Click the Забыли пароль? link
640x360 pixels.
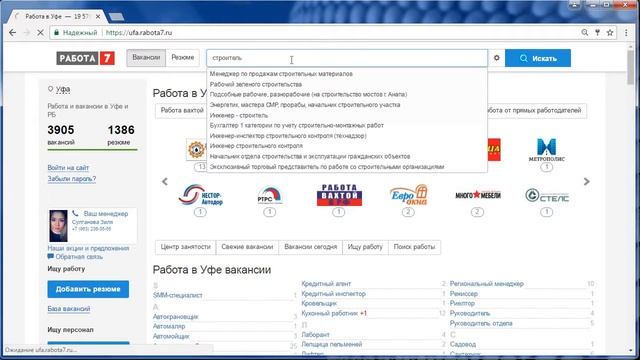click(71, 179)
